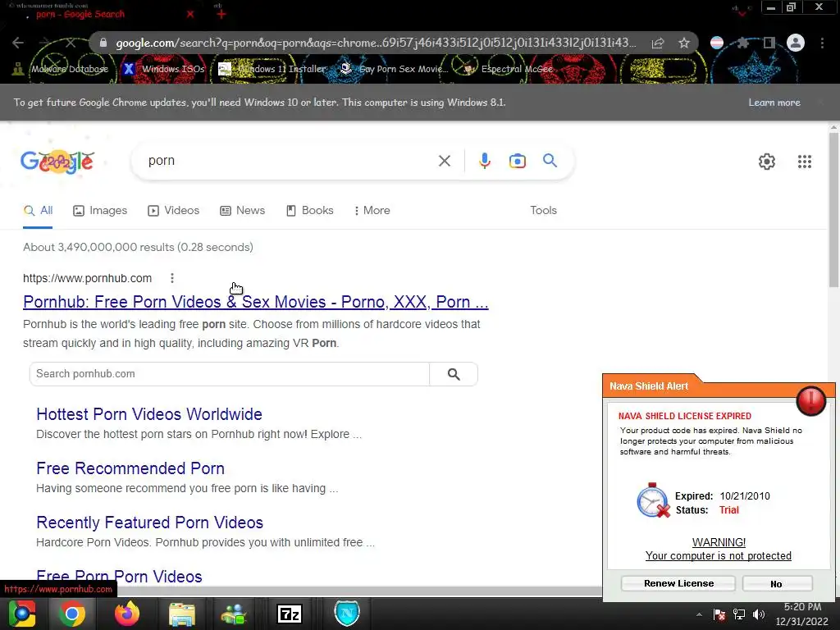Dismiss the Chrome update notification bar

click(820, 103)
